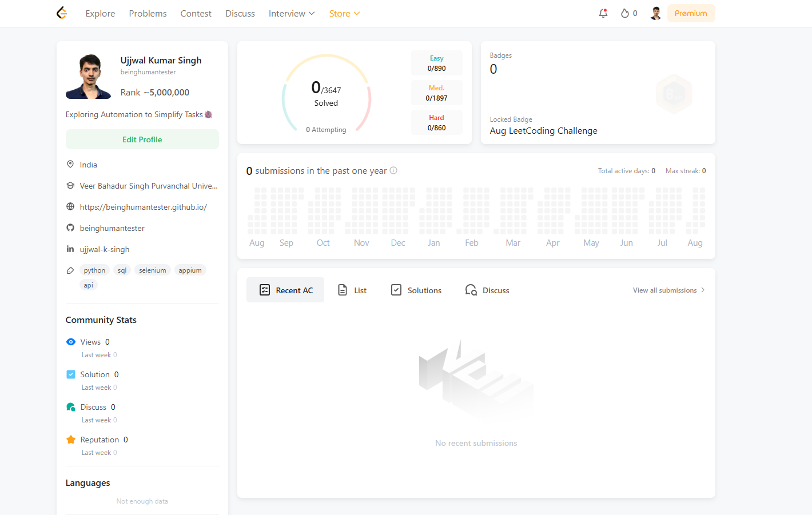The width and height of the screenshot is (812, 515).
Task: Click the chevron after View all submissions
Action: (x=703, y=290)
